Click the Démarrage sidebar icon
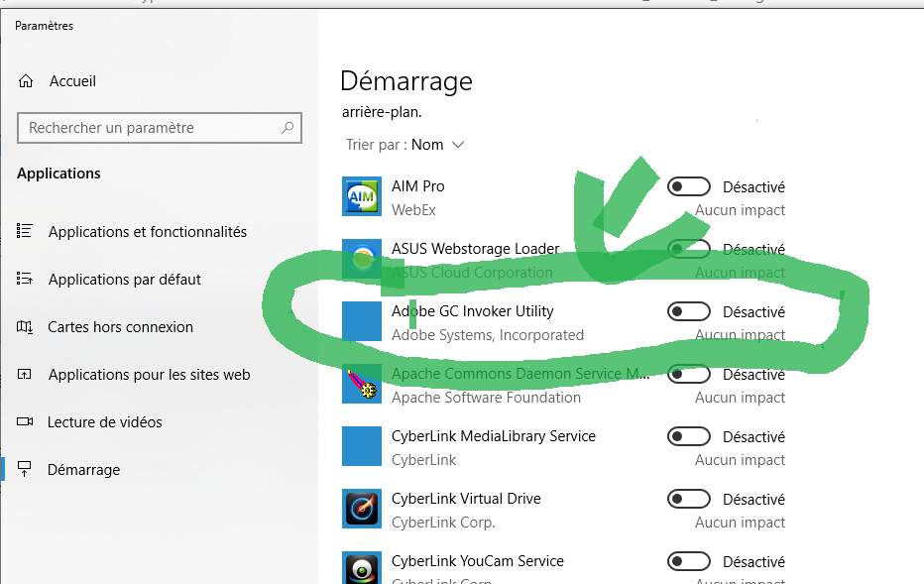This screenshot has width=924, height=584. tap(24, 469)
